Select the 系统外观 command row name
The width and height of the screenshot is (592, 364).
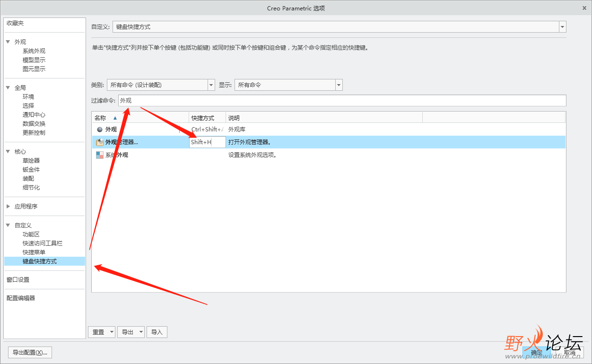116,155
